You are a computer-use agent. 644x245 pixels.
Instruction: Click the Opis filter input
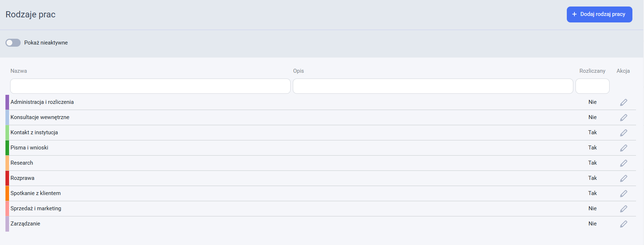[x=433, y=86]
